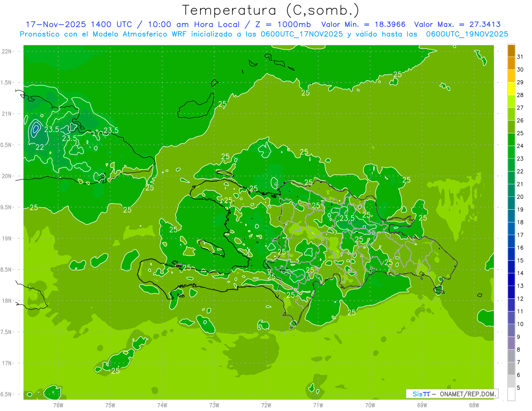Click the 71W longitude axis label
The height and width of the screenshot is (411, 532).
tap(318, 405)
